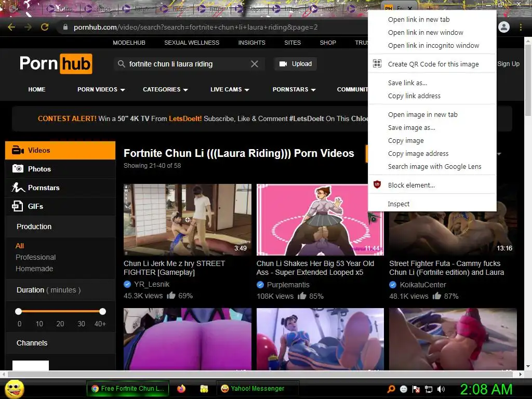Open the Chrome profile avatar icon
The height and width of the screenshot is (399, 532).
(x=504, y=27)
